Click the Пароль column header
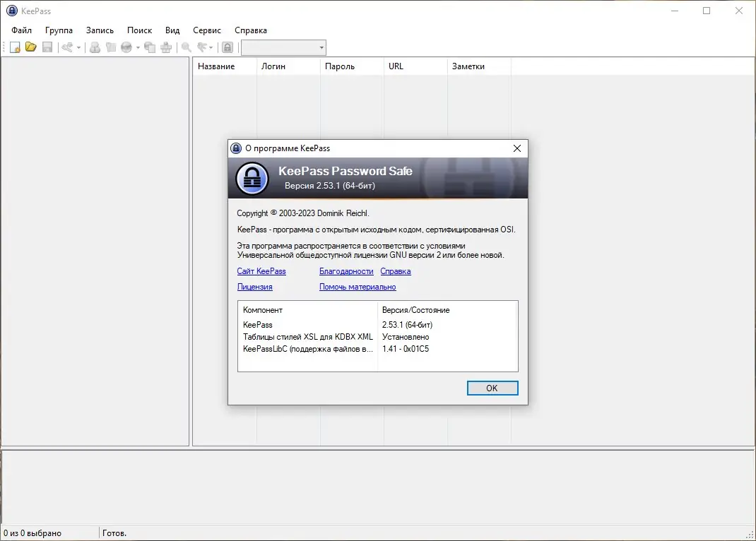The image size is (756, 541). (352, 66)
